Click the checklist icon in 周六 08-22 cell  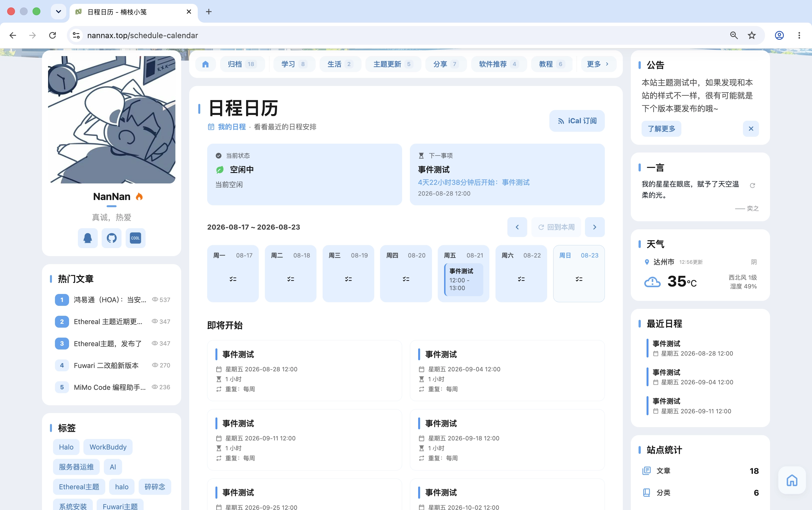521,279
